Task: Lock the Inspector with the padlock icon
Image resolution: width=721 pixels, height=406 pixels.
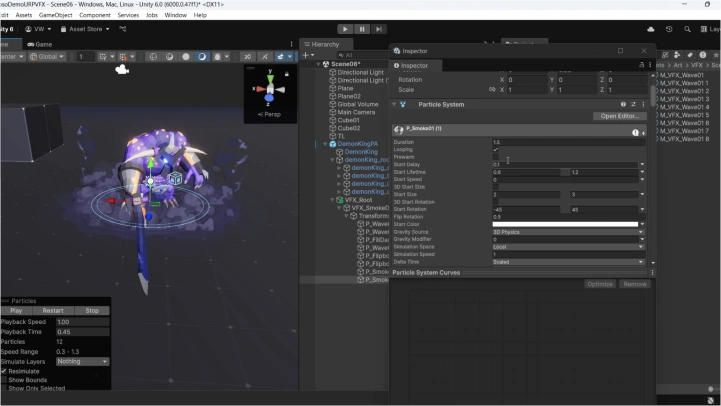Action: click(641, 65)
